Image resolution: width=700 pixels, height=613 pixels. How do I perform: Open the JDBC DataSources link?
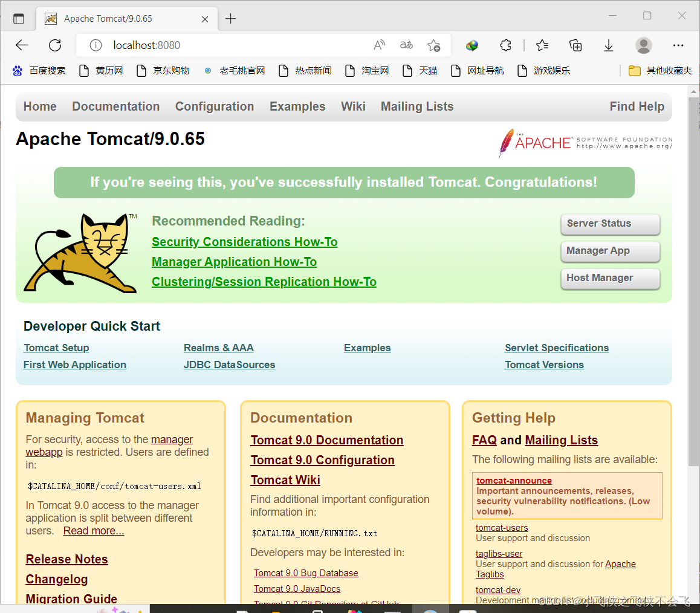pos(230,365)
